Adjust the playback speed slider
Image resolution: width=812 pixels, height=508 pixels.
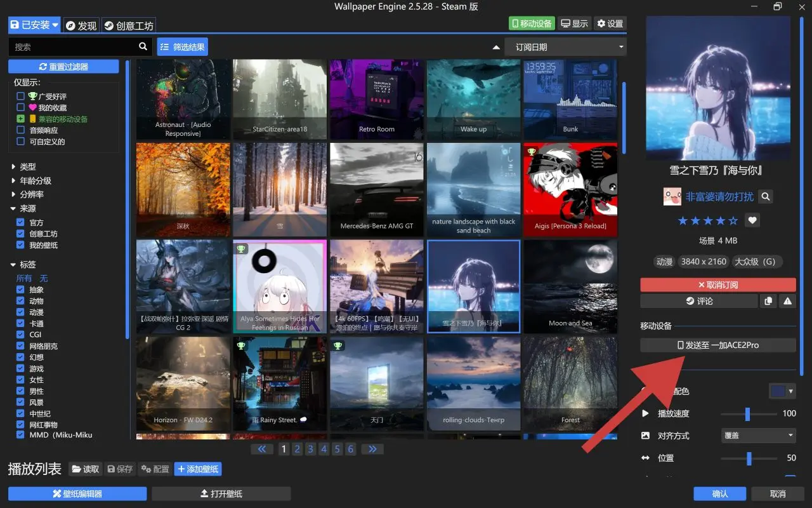(x=749, y=414)
